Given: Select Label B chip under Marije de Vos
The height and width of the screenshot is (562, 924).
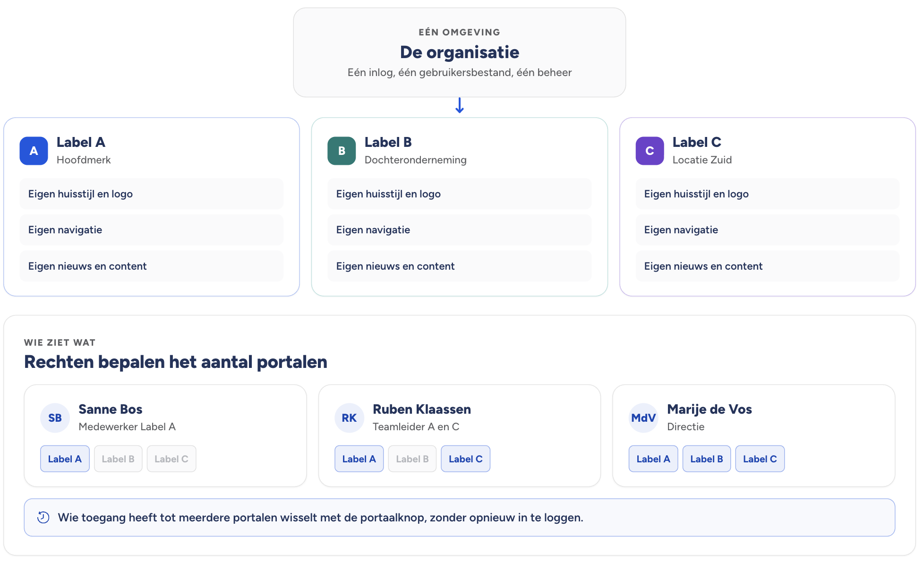Looking at the screenshot, I should click(707, 459).
